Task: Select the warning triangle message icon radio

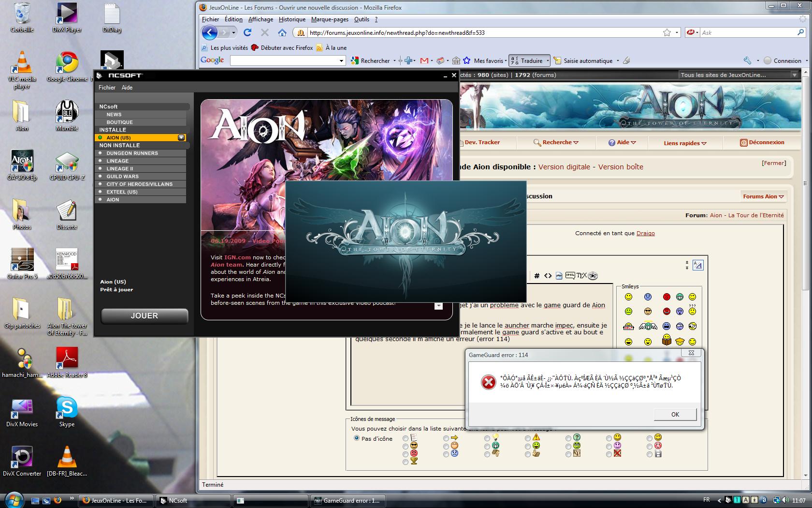Action: 527,438
